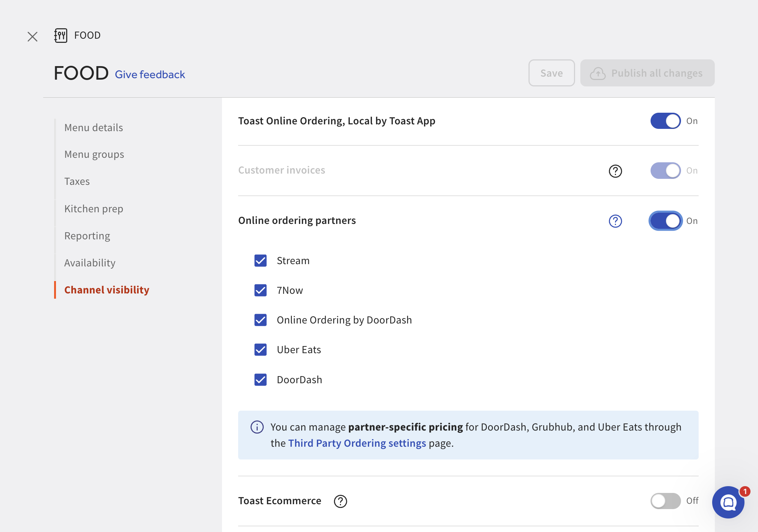The width and height of the screenshot is (758, 532).
Task: Click the Save button
Action: pos(551,73)
